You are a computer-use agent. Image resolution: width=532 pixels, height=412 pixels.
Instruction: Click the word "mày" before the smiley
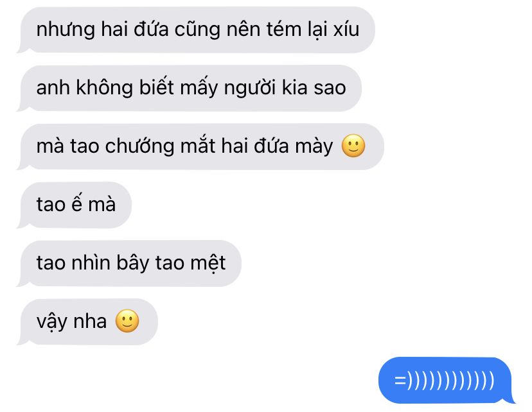[314, 148]
